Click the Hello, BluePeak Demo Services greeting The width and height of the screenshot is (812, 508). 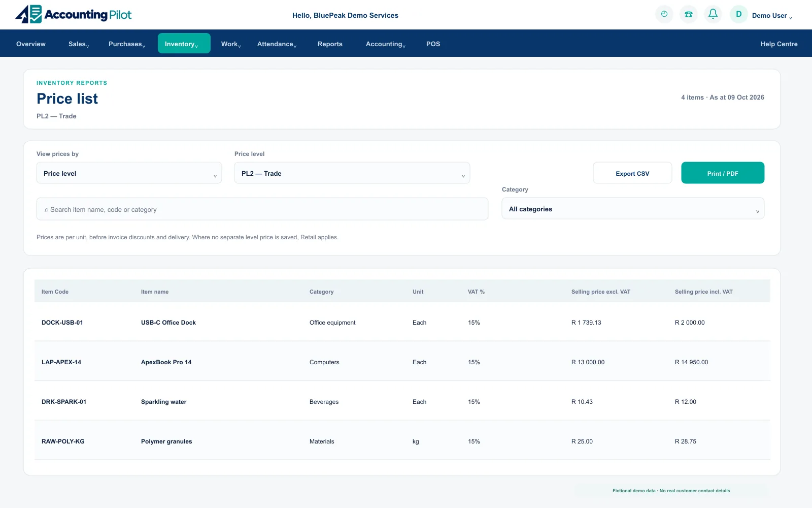[345, 15]
